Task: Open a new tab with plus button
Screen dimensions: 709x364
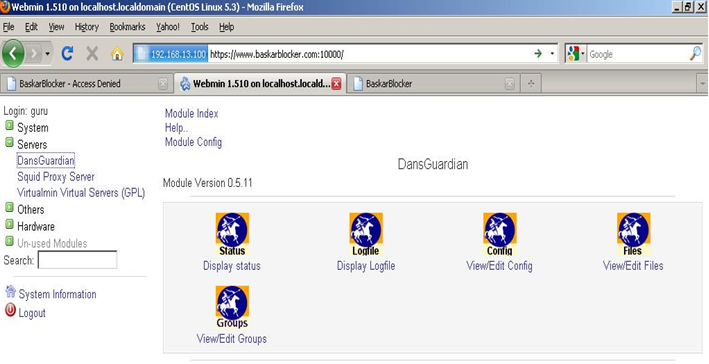Action: coord(531,84)
